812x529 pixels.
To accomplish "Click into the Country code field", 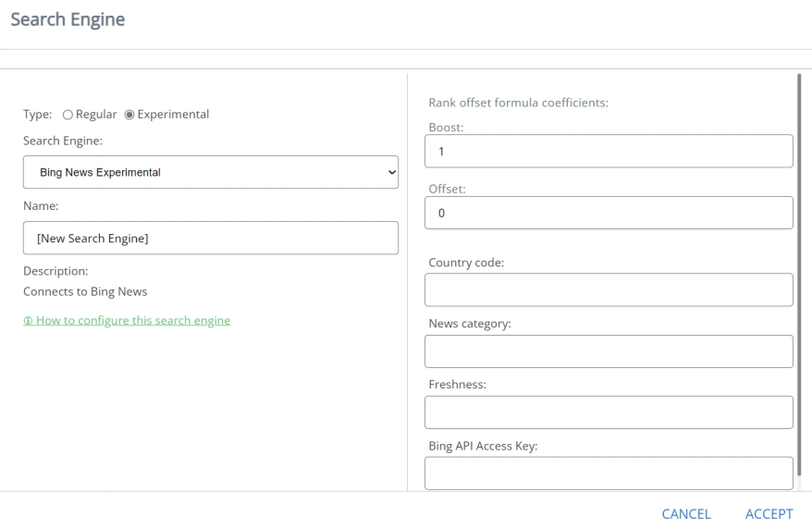I will (609, 289).
